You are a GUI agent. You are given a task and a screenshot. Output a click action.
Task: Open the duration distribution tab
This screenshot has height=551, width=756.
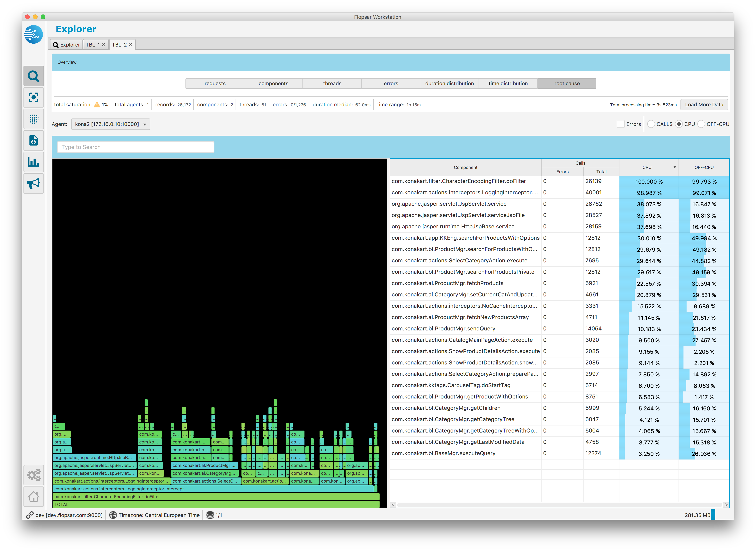pyautogui.click(x=449, y=83)
